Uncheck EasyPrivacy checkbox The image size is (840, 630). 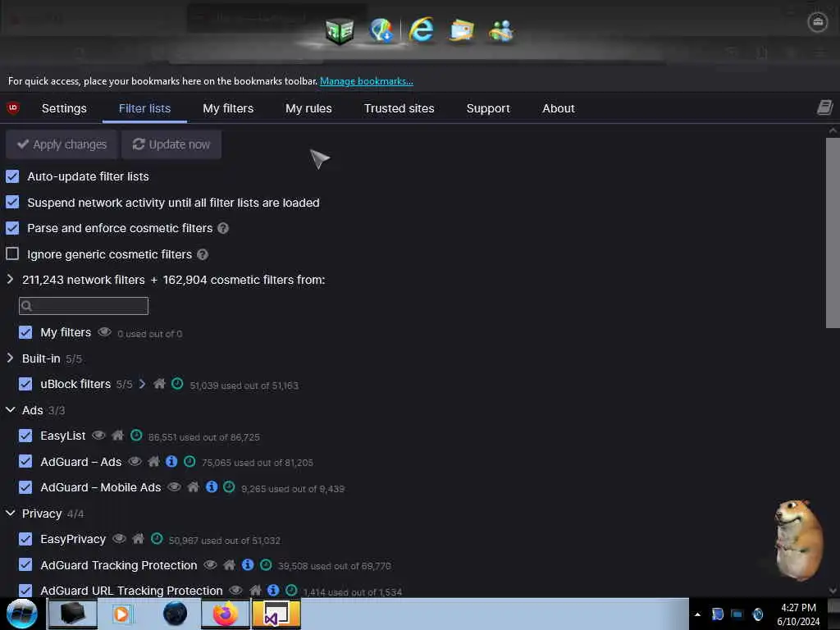coord(25,539)
